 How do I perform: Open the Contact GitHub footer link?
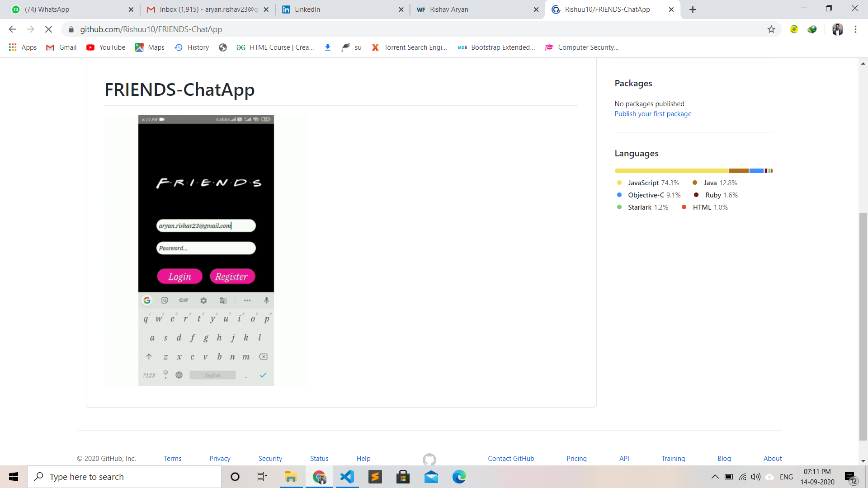(511, 459)
